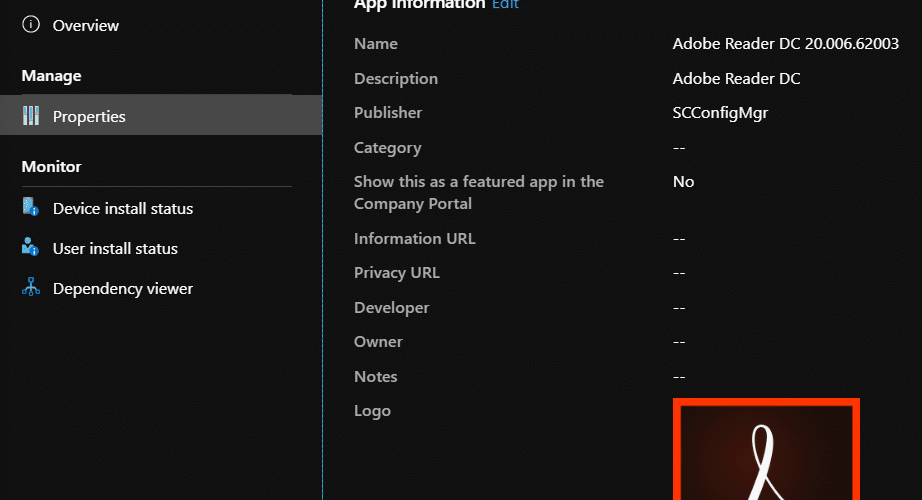Click the Privacy URL label

coord(397,273)
